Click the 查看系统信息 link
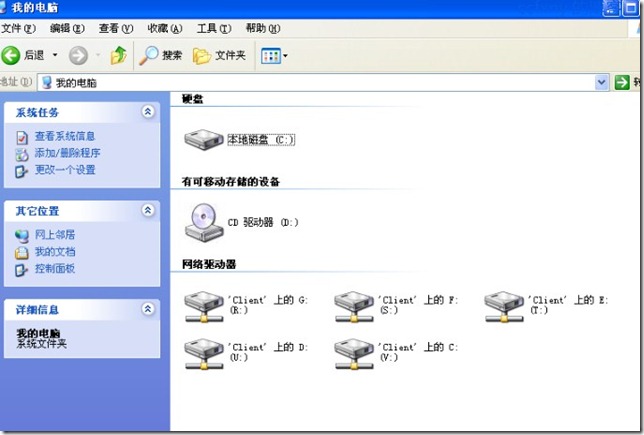644x435 pixels. tap(64, 136)
